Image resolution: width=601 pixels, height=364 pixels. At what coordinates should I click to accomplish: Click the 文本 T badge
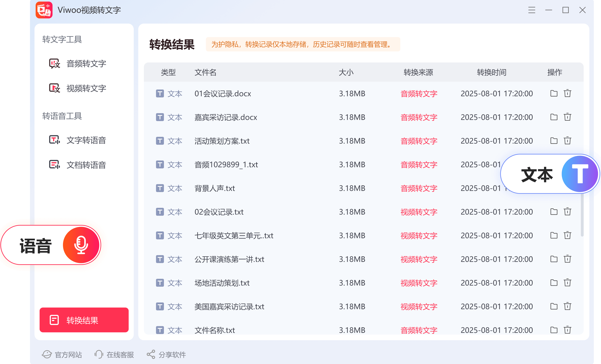point(550,174)
